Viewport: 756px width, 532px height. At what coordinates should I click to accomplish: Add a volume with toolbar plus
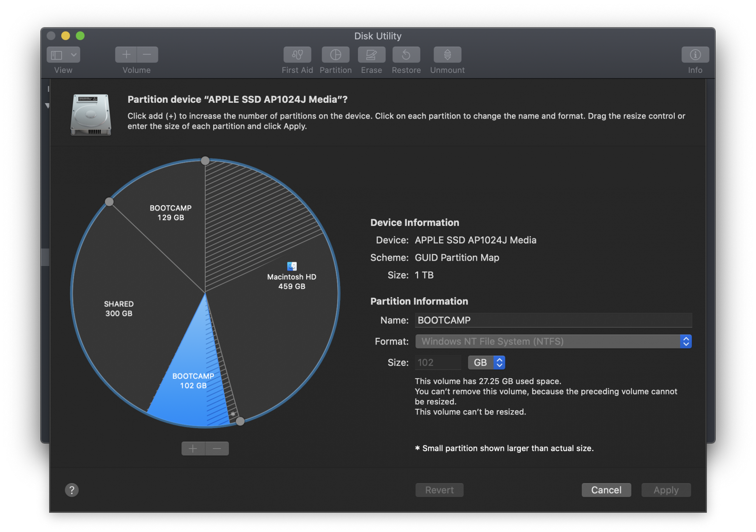point(126,55)
